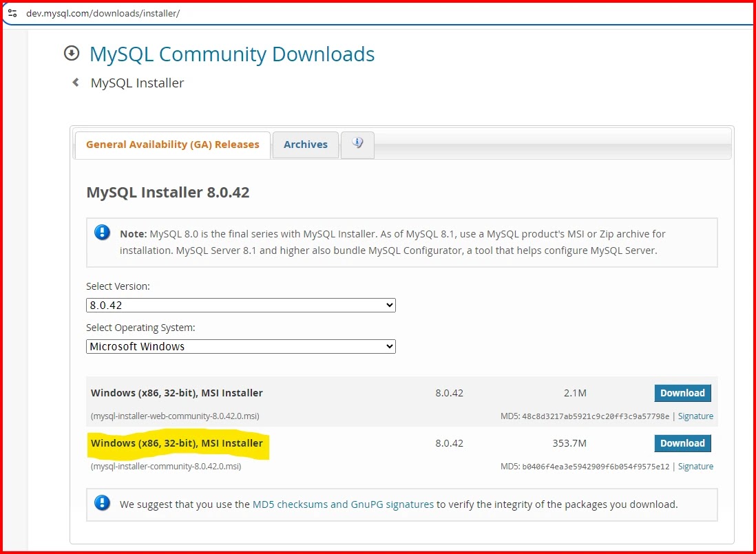Click the first non-highlighted Windows MSI Installer title
Viewport: 756px width, 554px height.
177,393
